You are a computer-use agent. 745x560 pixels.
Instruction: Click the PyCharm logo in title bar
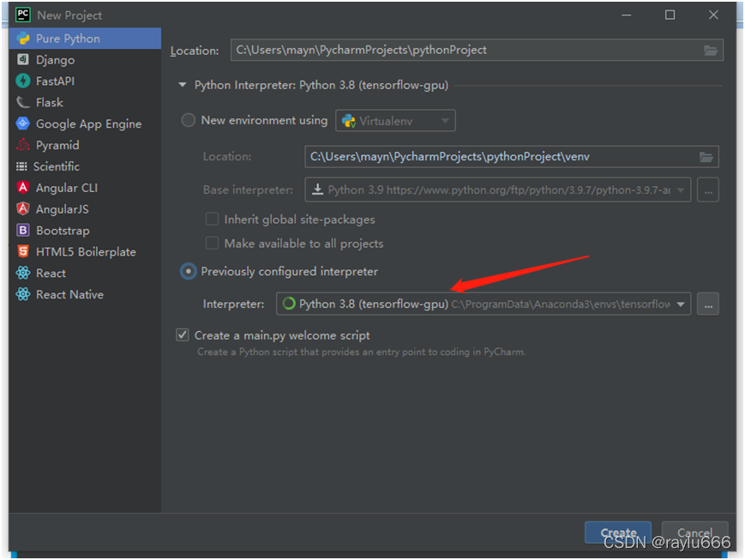click(23, 15)
